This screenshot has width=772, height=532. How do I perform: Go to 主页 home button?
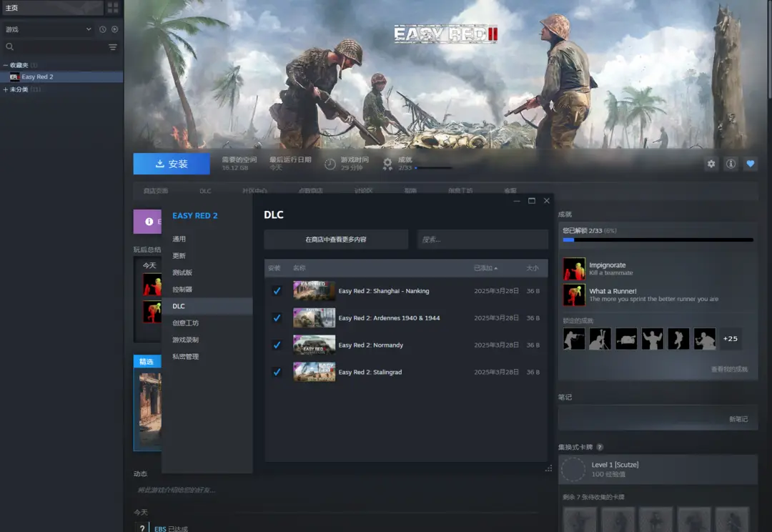51,8
